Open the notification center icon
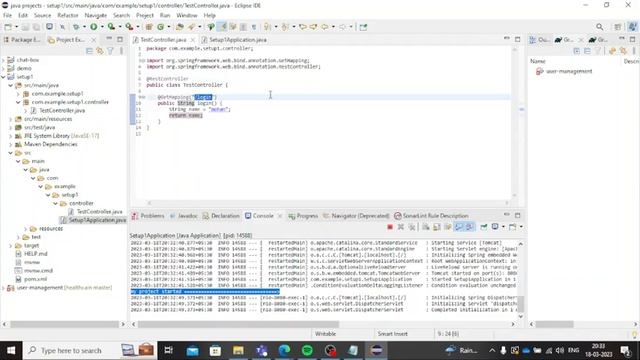The width and height of the screenshot is (640, 360). [625, 351]
